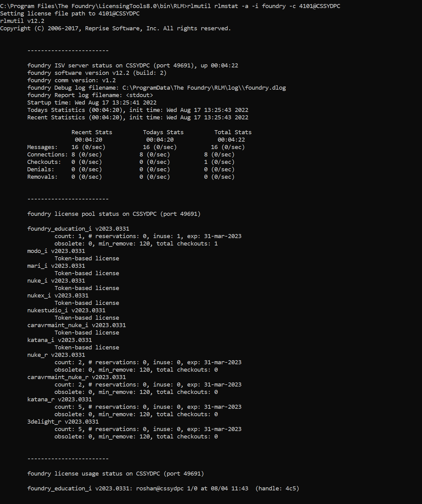Viewport: 422px width, 504px height.
Task: Click the caravrmaint_nuke_i license name
Action: point(58,325)
